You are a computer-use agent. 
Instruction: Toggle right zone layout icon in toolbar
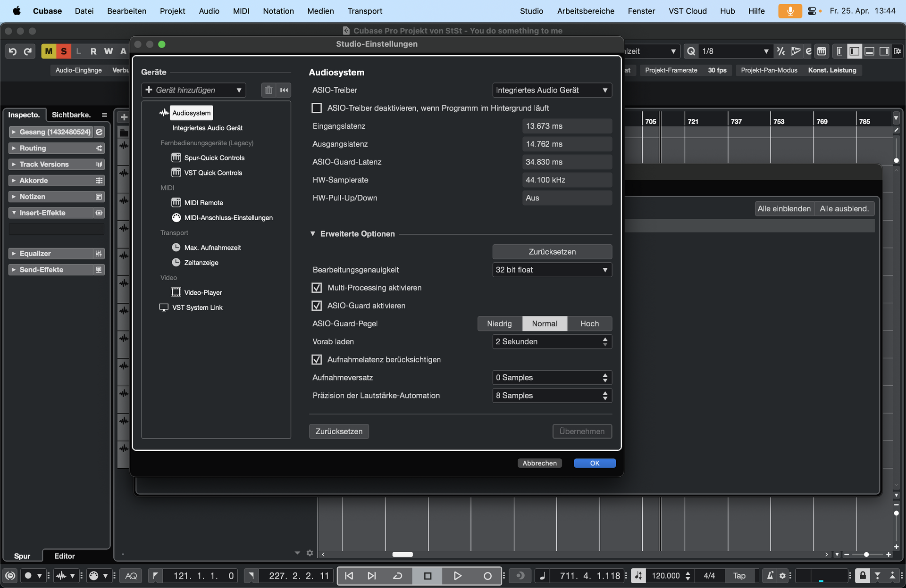pos(884,51)
